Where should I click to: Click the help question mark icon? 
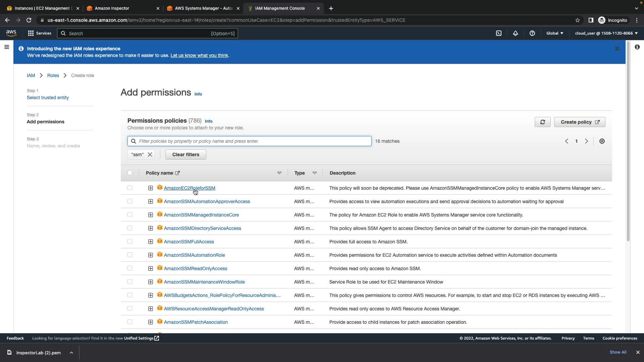point(532,33)
